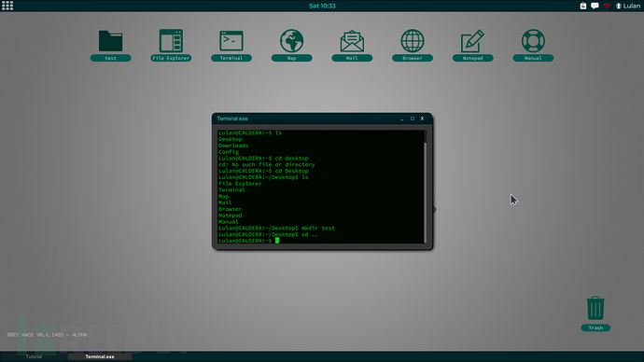This screenshot has height=362, width=644.
Task: Click the clipboard icon in top bar
Action: tap(583, 6)
